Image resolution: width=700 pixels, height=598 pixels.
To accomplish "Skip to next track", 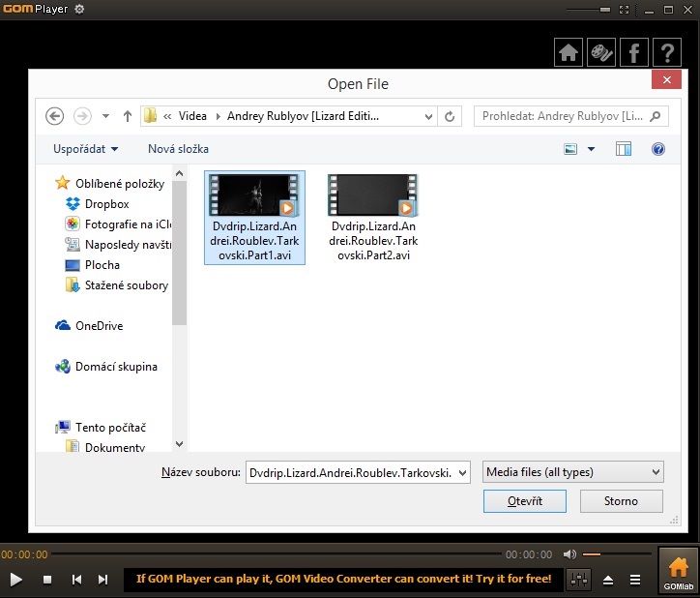I will pos(103,580).
